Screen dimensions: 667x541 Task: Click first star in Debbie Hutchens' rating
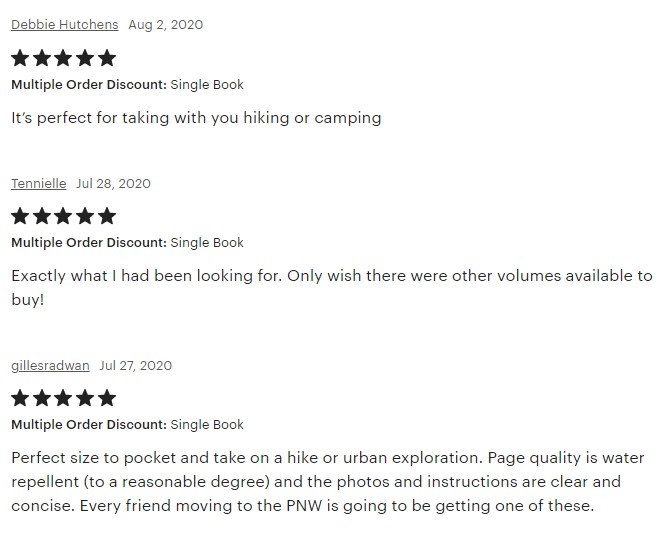(21, 58)
